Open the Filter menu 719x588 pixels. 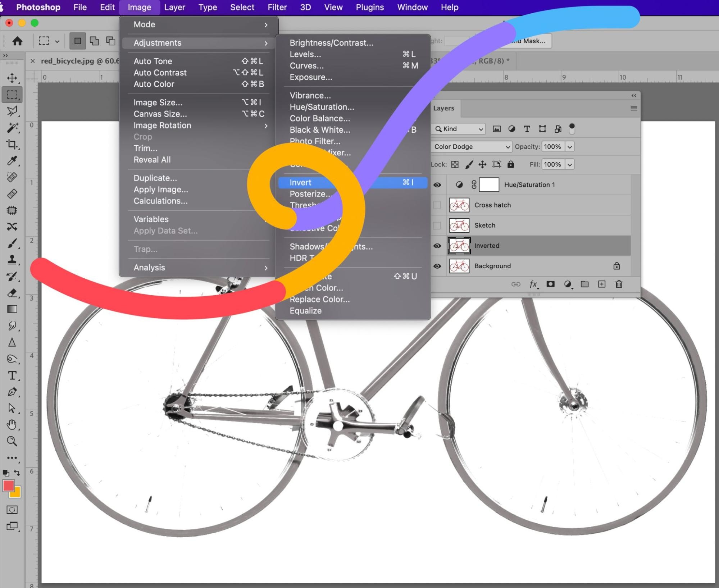tap(277, 7)
